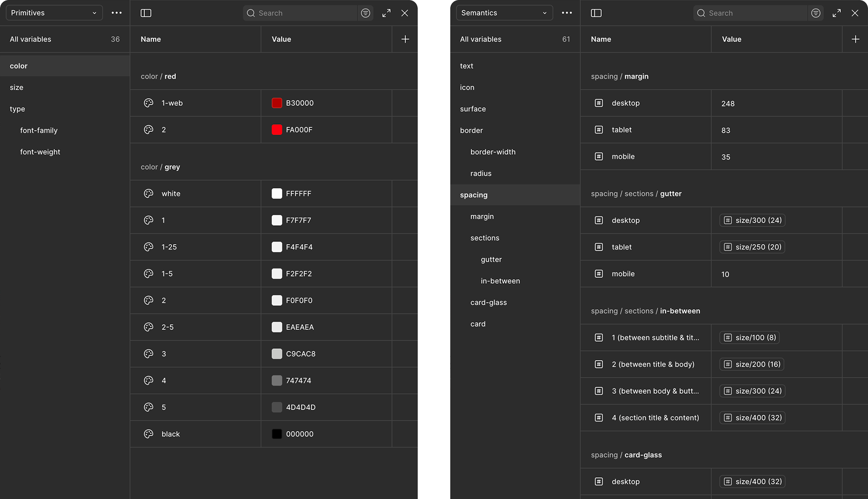This screenshot has width=868, height=499.
Task: Click the margin tablet value 83
Action: (x=726, y=130)
